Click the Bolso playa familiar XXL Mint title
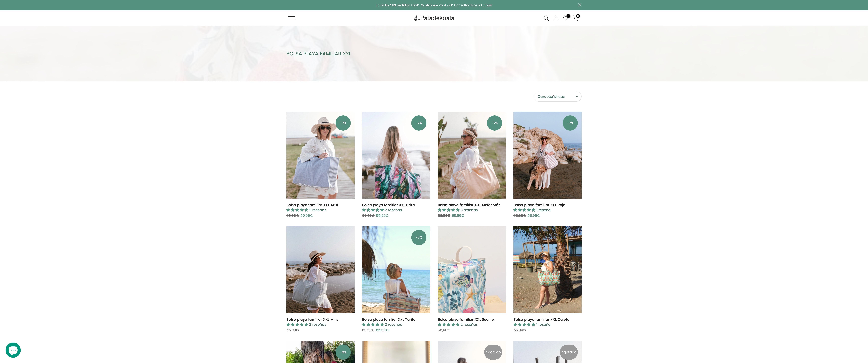868x363 pixels. pos(312,320)
